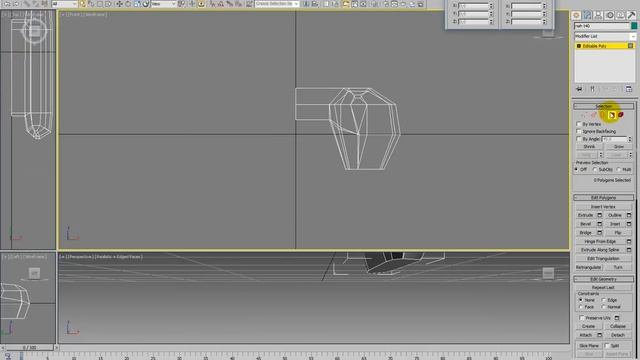The height and width of the screenshot is (360, 640).
Task: Select Vertex sub-object level icon
Action: click(584, 115)
